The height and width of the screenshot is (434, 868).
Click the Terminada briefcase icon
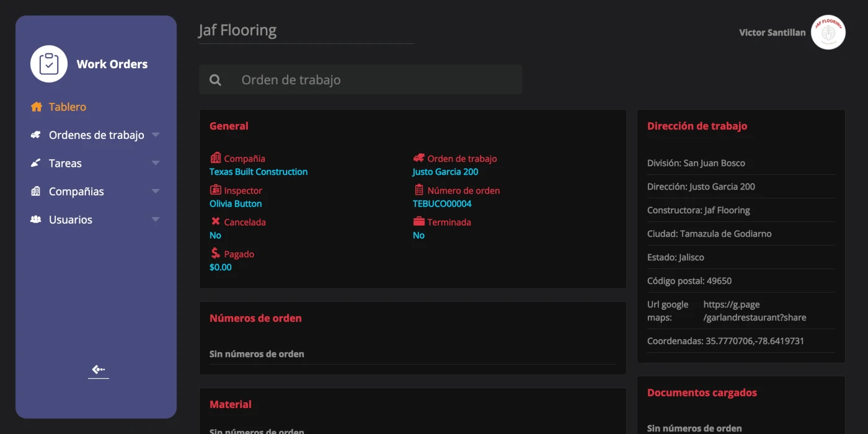coord(418,222)
